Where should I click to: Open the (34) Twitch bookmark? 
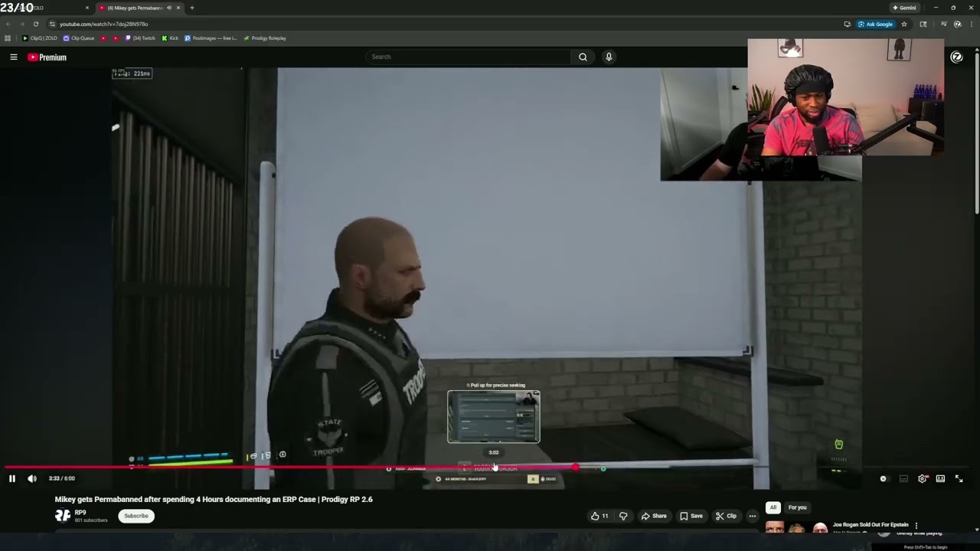point(140,38)
